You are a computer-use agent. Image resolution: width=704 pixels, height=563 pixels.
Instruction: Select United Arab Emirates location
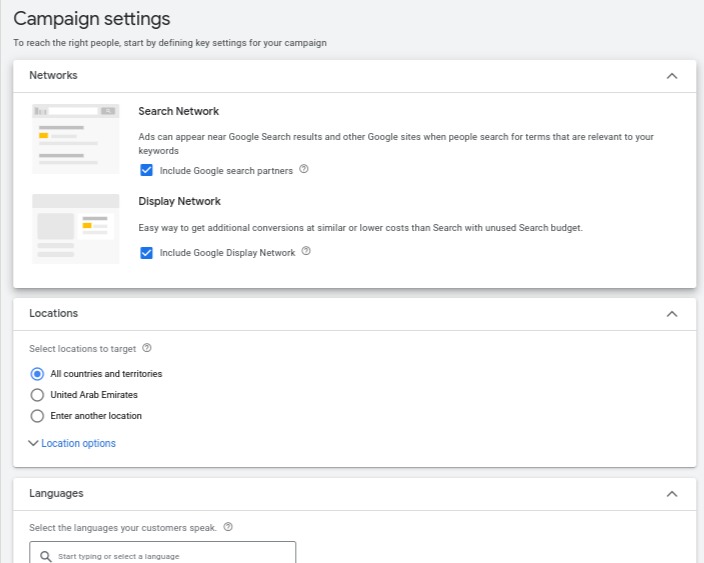38,395
